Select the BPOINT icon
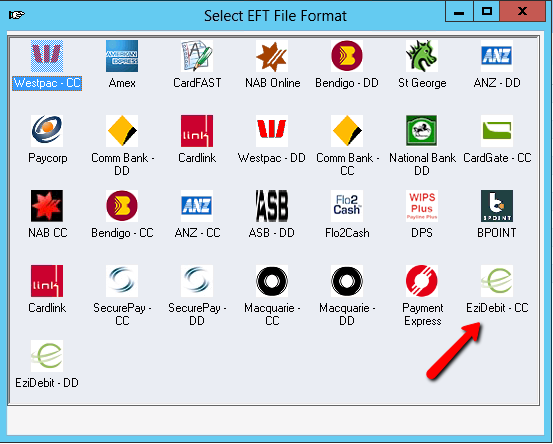Image resolution: width=553 pixels, height=444 pixels. tap(497, 206)
